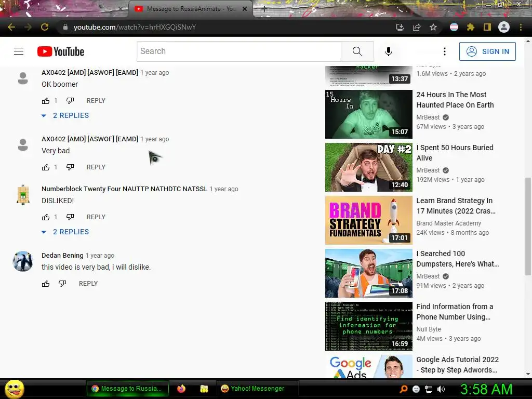Bookmark this page with star icon
This screenshot has height=399, width=532.
(x=433, y=27)
